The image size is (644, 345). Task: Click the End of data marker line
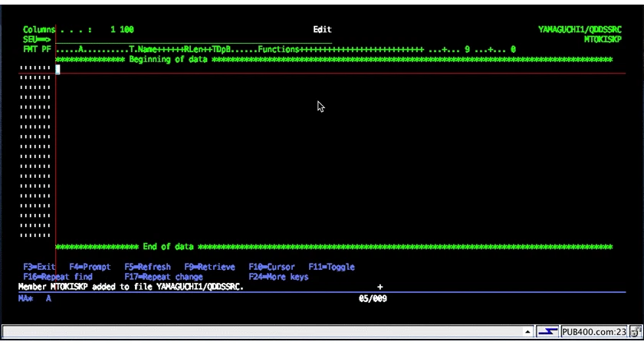(x=334, y=247)
